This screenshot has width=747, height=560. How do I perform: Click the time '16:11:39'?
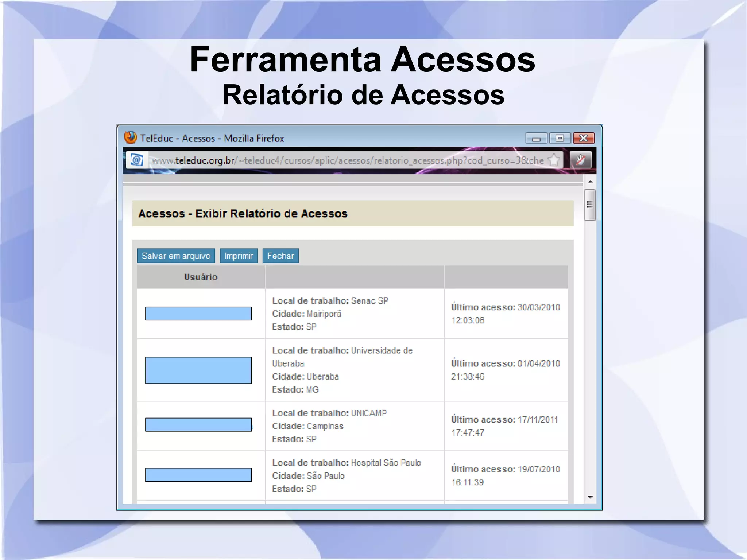click(x=467, y=482)
